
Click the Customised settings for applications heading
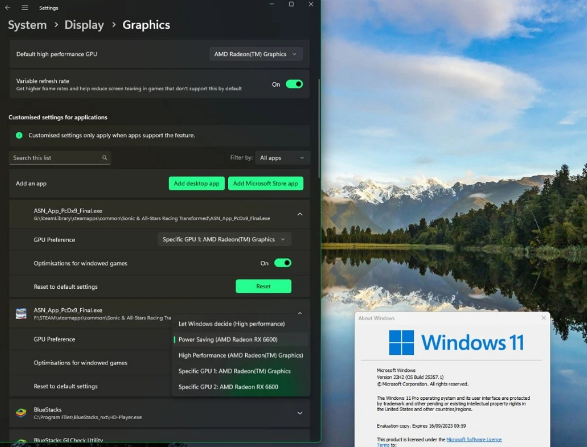pyautogui.click(x=58, y=117)
